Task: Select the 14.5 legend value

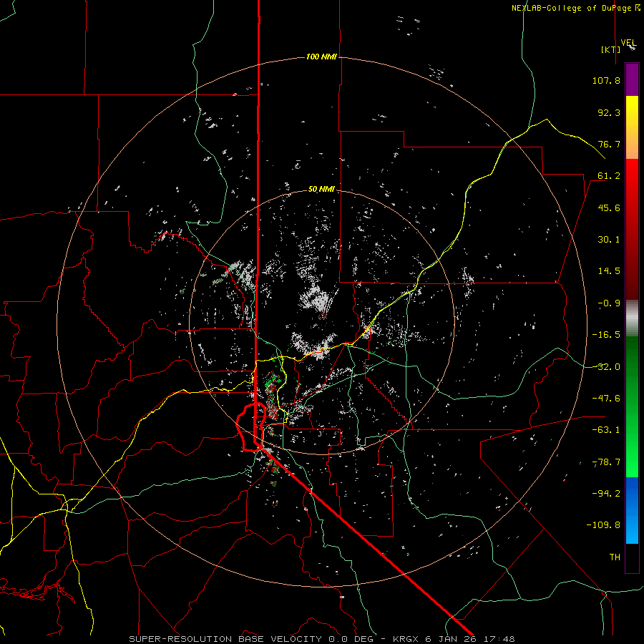Action: click(609, 271)
